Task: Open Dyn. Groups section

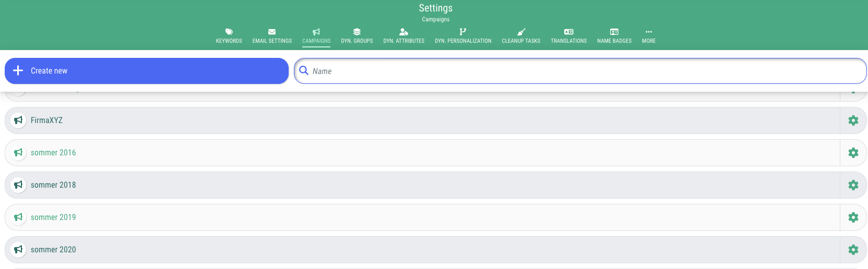Action: pyautogui.click(x=357, y=36)
